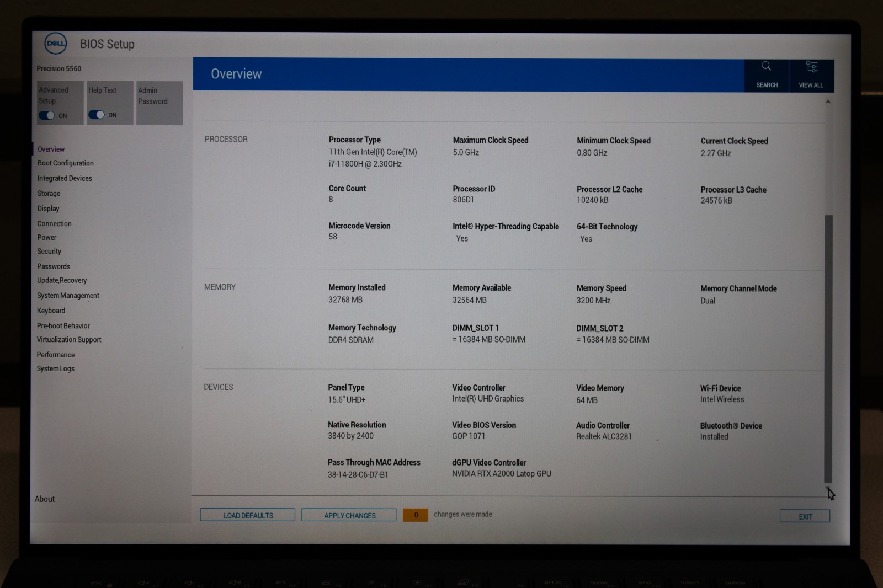Open Pre-boot Behavior section
Viewport: 883px width, 588px height.
tap(63, 326)
